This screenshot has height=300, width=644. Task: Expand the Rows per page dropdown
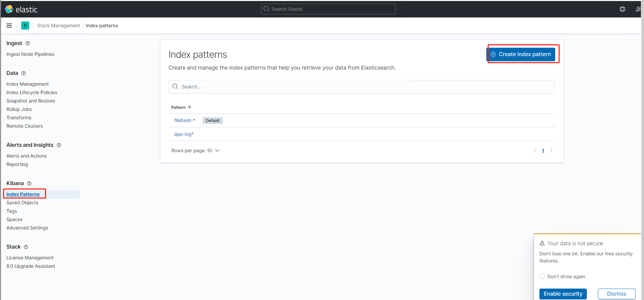pyautogui.click(x=195, y=151)
